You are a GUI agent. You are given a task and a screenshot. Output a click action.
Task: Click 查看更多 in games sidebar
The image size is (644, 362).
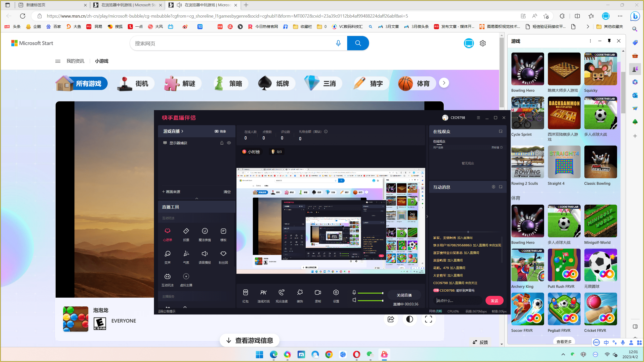[x=564, y=341]
